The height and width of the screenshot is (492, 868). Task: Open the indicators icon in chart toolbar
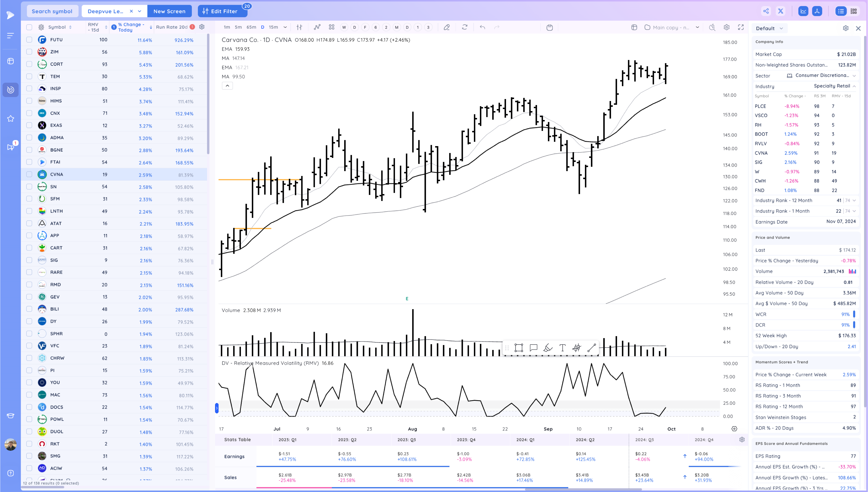[317, 27]
